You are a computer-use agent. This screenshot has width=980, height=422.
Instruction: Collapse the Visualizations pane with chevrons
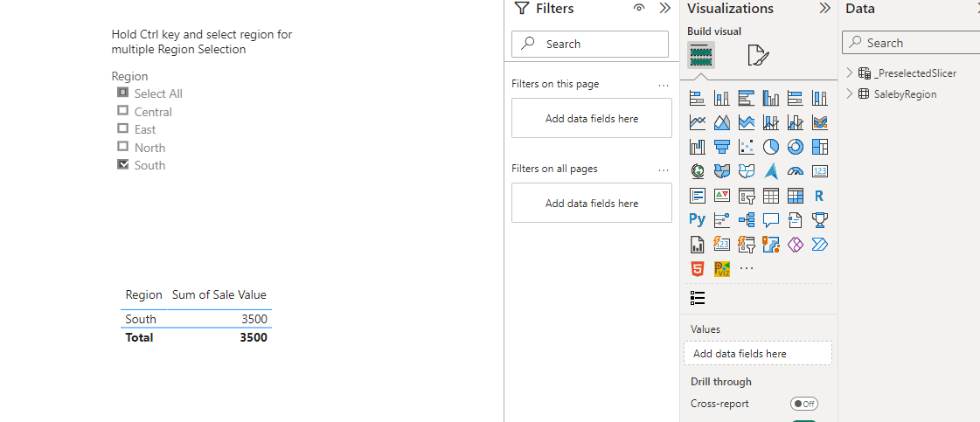[825, 8]
